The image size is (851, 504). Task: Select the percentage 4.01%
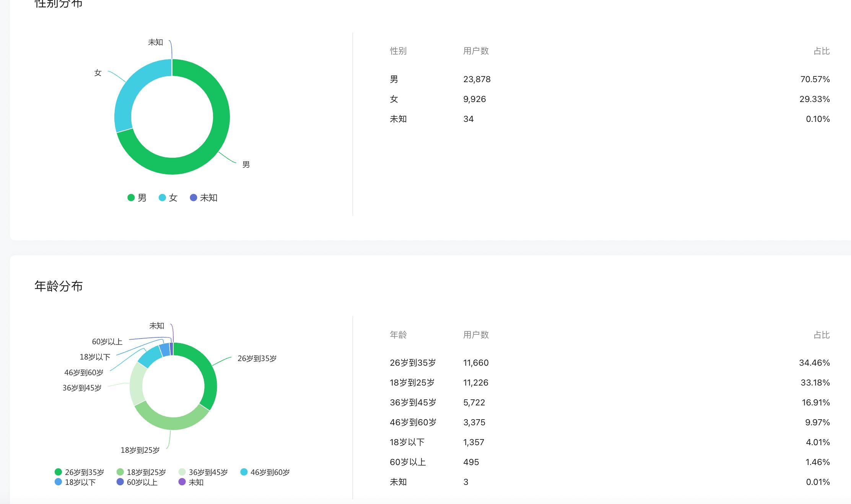[x=818, y=442]
